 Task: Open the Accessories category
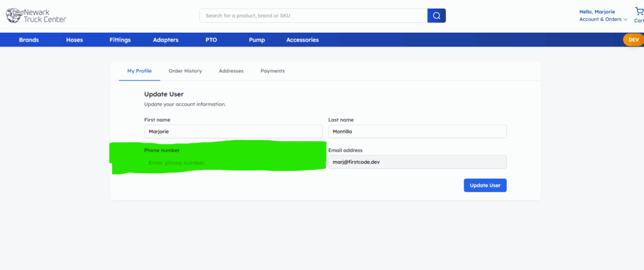tap(302, 40)
